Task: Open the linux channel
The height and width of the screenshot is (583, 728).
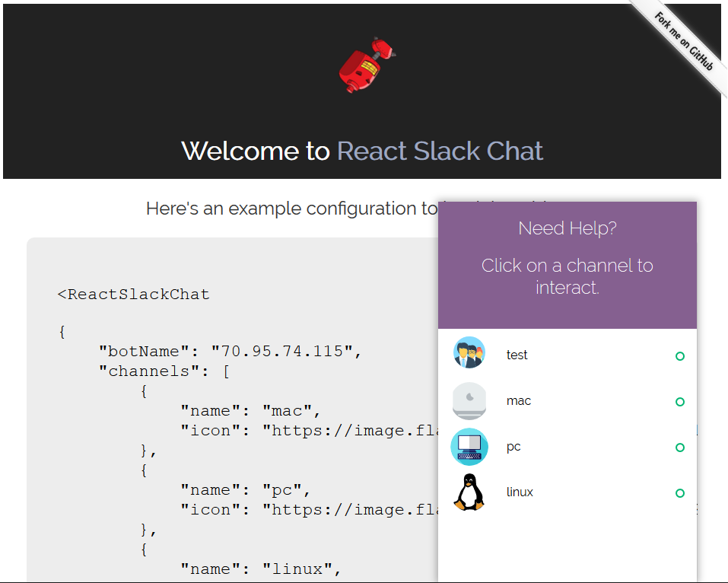Action: (567, 492)
